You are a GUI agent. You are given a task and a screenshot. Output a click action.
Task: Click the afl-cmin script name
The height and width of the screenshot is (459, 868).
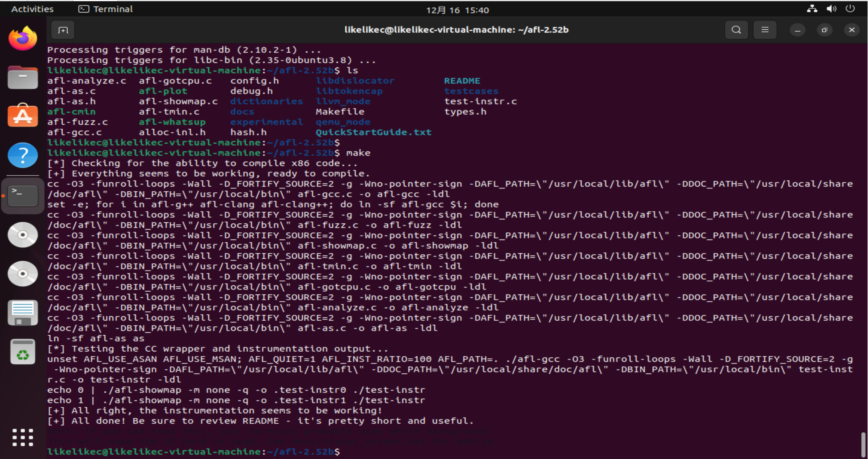[x=71, y=112]
